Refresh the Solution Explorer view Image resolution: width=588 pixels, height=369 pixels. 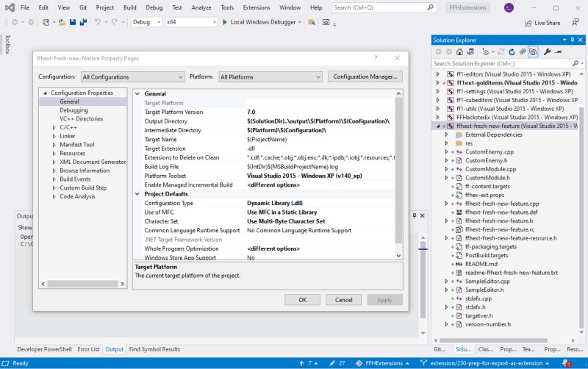[x=512, y=51]
